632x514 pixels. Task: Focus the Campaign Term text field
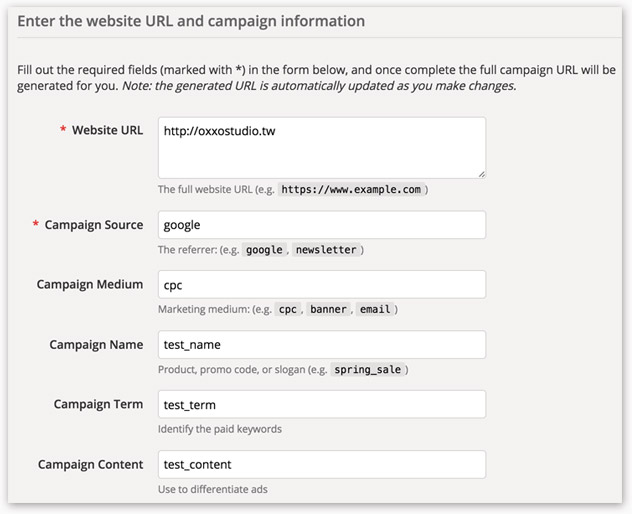pos(321,404)
